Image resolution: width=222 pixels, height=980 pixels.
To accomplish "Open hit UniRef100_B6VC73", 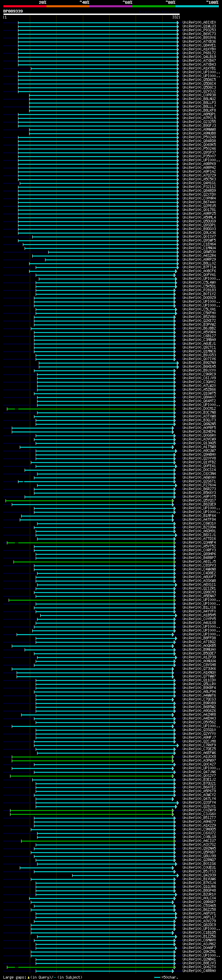I will point(199,34).
